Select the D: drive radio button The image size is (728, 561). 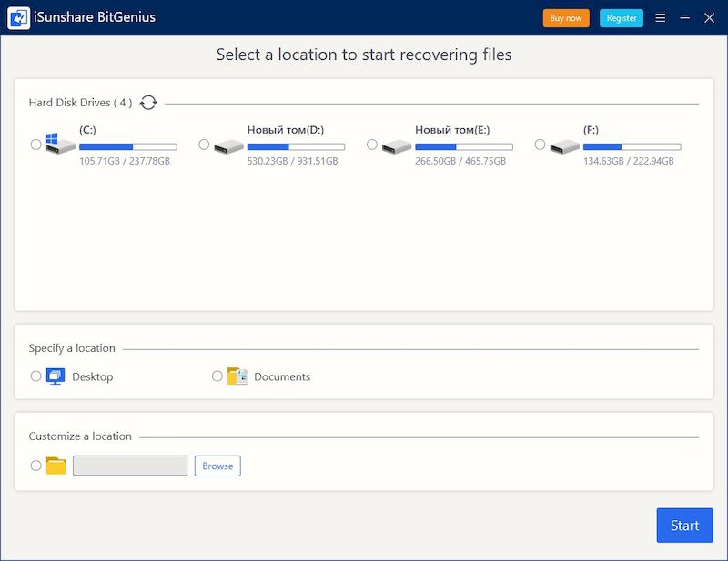[x=204, y=145]
